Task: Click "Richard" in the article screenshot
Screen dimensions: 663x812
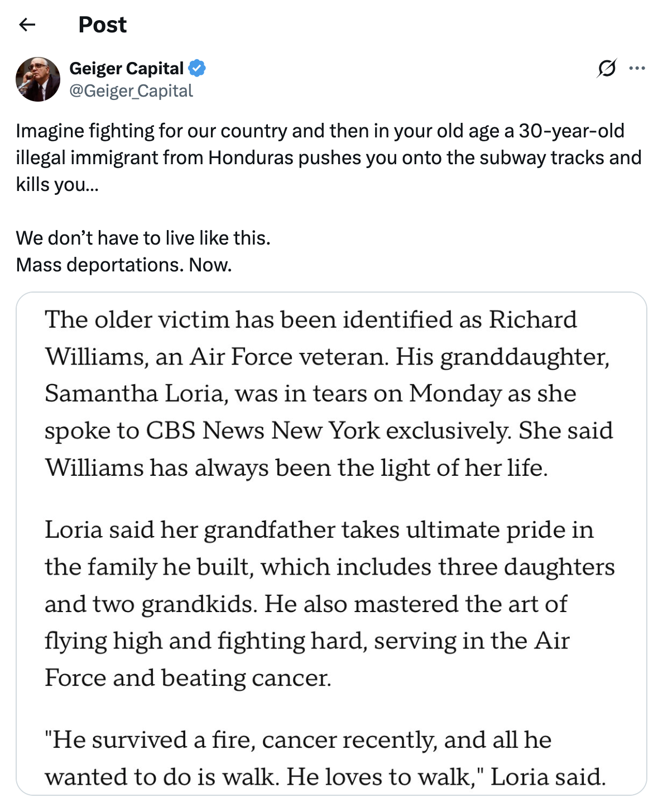Action: (533, 320)
